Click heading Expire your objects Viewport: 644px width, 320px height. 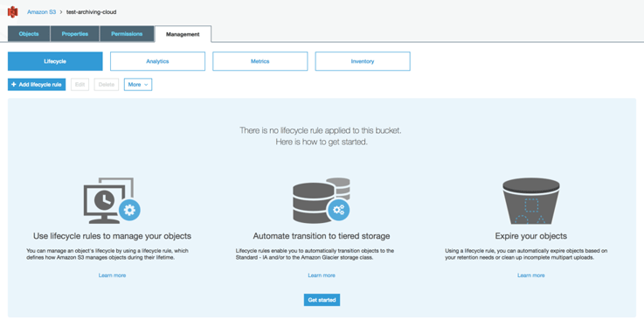click(x=531, y=236)
